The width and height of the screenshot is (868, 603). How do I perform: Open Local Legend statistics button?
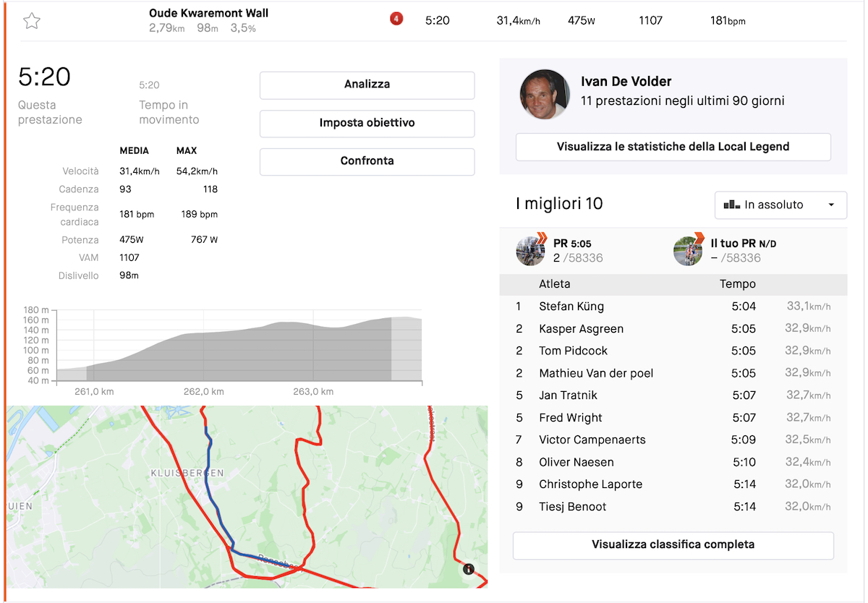point(673,147)
